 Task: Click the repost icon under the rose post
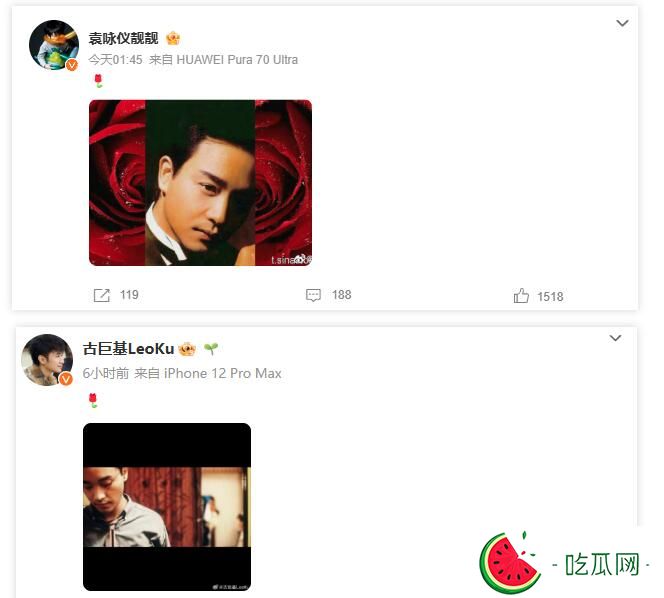pyautogui.click(x=102, y=295)
